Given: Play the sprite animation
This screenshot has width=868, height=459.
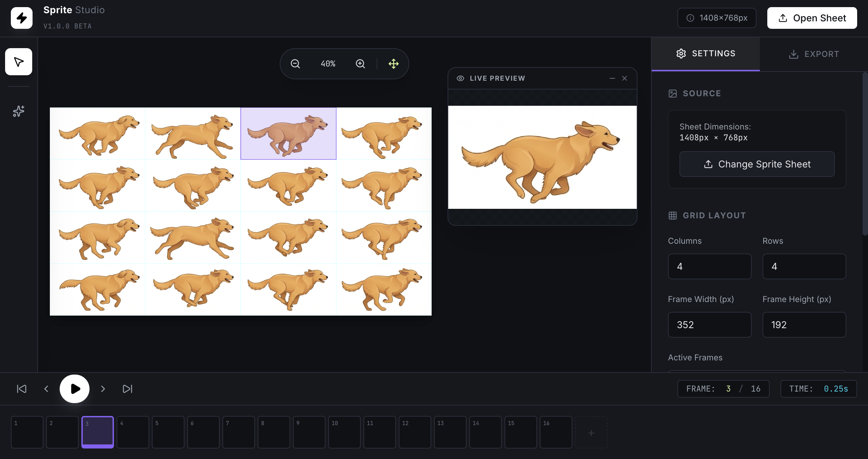Looking at the screenshot, I should (x=74, y=389).
